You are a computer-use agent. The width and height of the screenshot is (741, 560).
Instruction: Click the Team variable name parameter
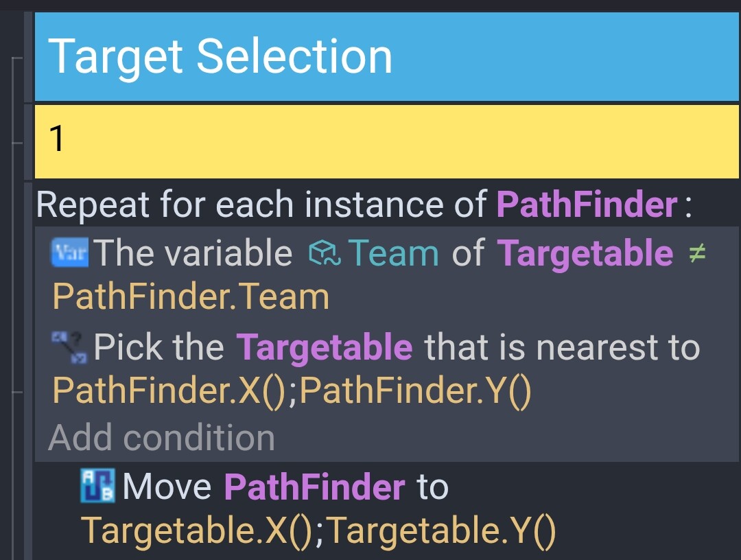click(393, 253)
